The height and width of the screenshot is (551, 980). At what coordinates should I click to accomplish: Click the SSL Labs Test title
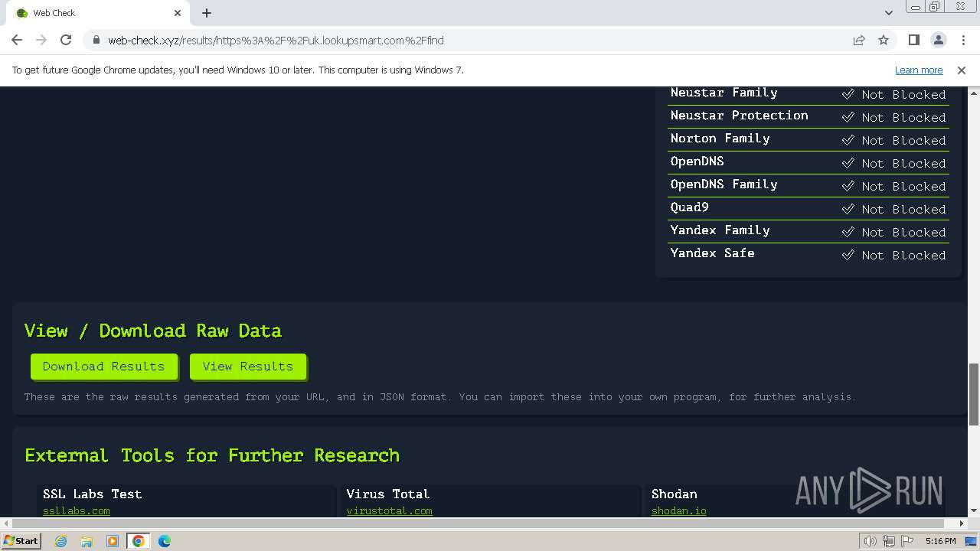pos(92,494)
